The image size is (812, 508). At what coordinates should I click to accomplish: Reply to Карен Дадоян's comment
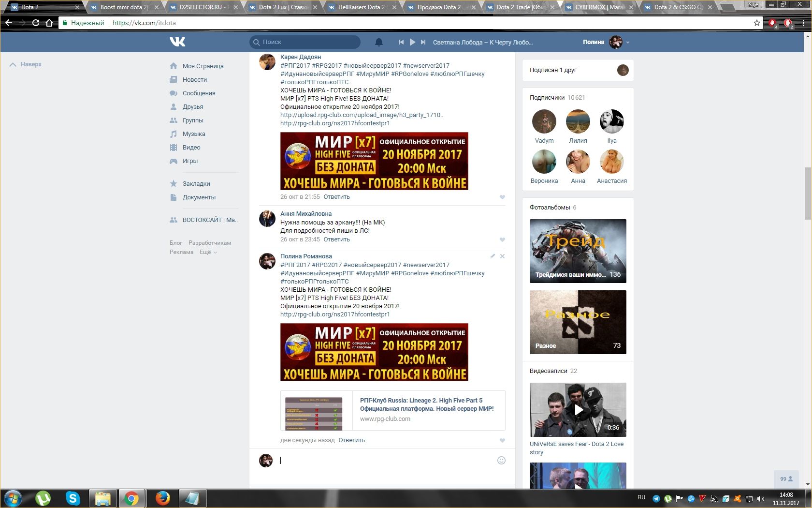[336, 197]
